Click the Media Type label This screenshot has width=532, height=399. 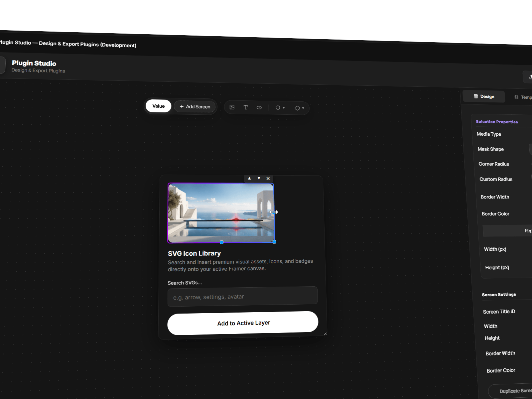(489, 134)
